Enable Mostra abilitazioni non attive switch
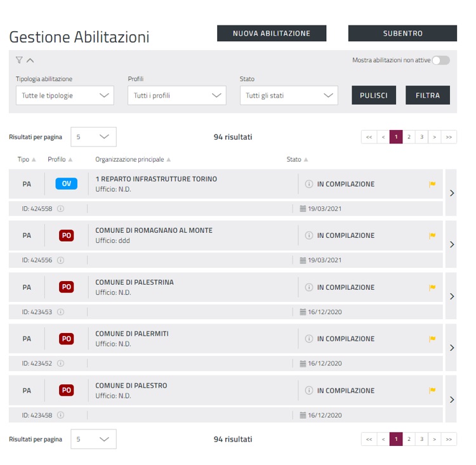 click(x=441, y=60)
